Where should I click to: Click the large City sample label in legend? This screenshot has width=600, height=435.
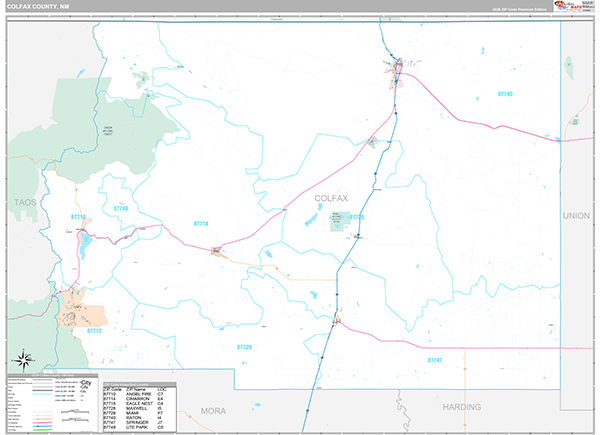[86, 383]
